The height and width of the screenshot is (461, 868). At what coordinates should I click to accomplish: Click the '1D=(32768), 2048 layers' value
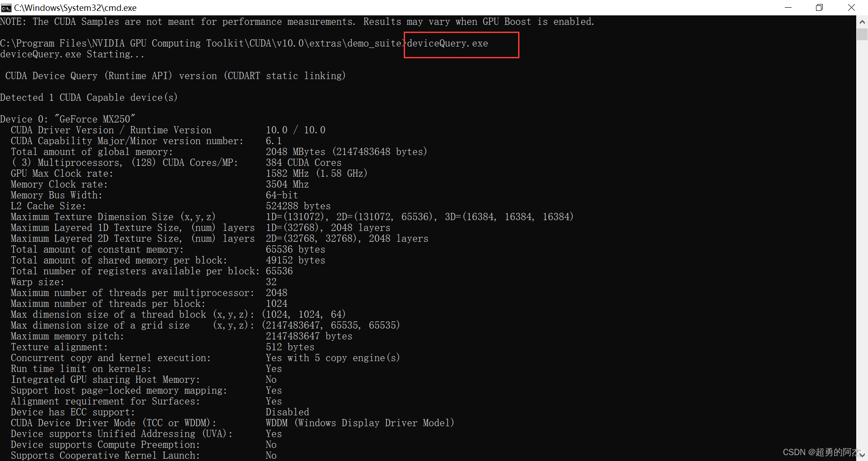[328, 228]
